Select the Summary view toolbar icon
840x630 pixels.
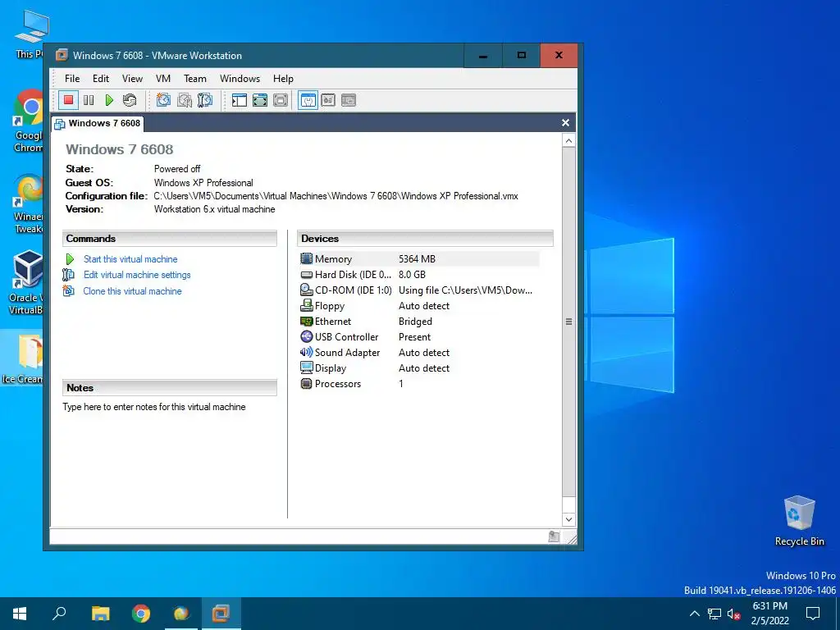308,100
